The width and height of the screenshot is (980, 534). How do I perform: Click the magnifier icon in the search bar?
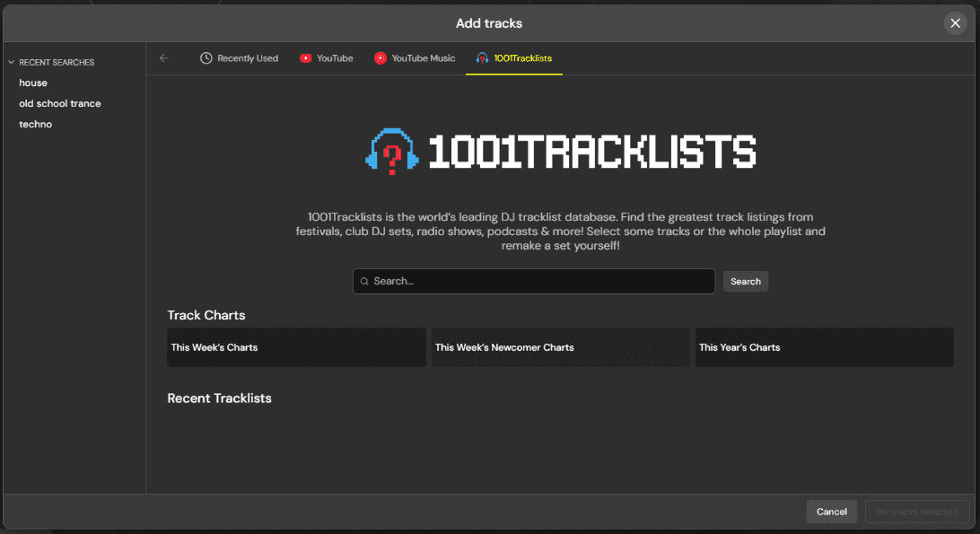point(363,281)
